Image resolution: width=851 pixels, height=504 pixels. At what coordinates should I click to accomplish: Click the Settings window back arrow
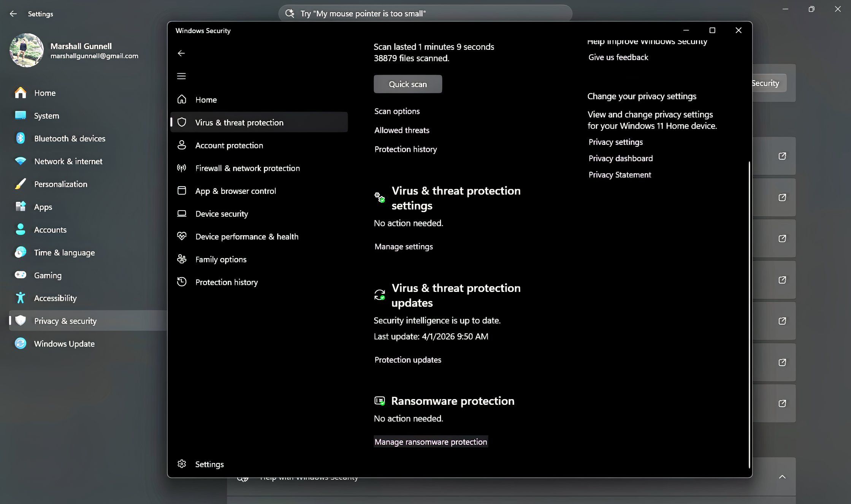point(13,14)
